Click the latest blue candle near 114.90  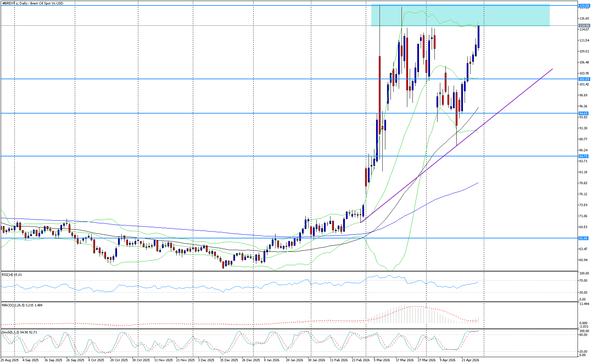(478, 37)
